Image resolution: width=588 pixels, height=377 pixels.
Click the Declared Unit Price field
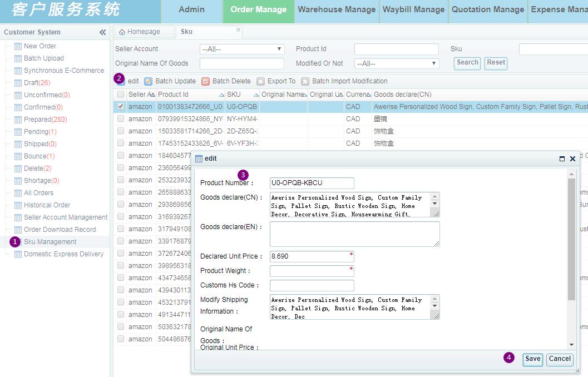pyautogui.click(x=312, y=256)
